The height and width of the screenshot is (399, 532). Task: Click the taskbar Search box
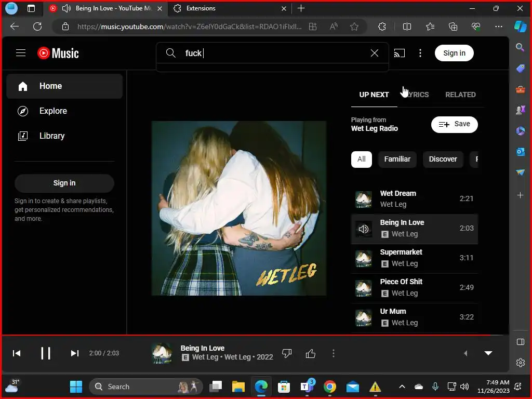(146, 387)
